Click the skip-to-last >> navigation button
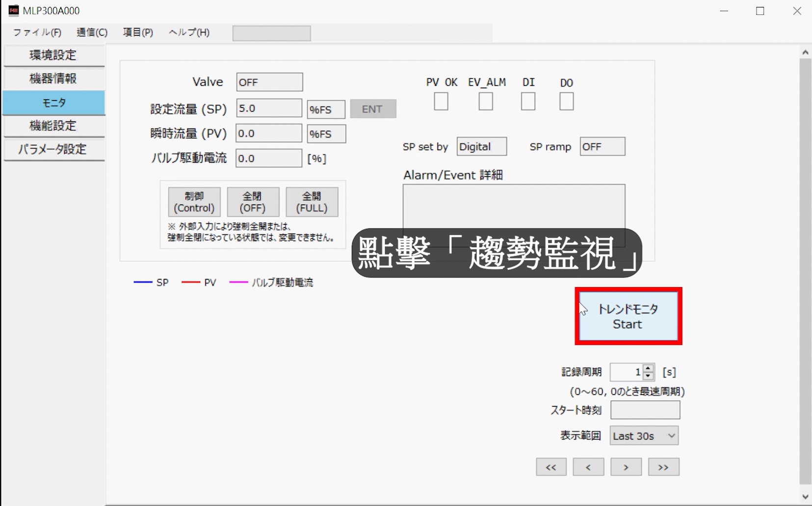 coord(663,467)
